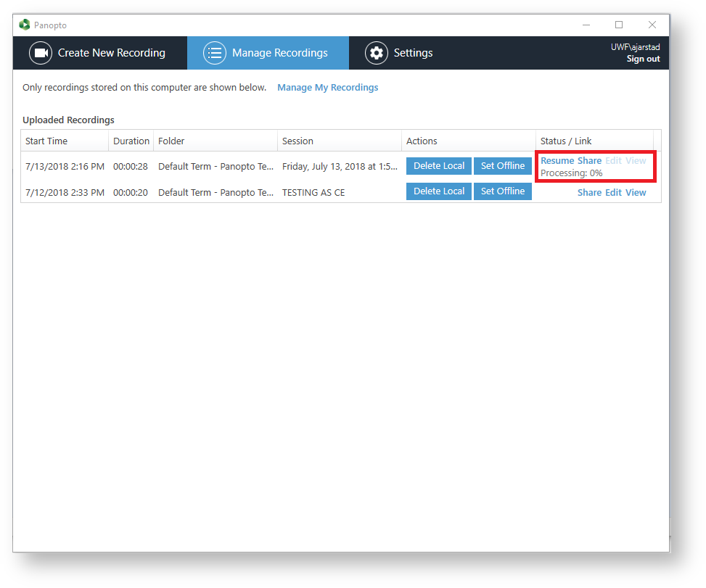
Task: Click the Start Time column header
Action: (65, 141)
